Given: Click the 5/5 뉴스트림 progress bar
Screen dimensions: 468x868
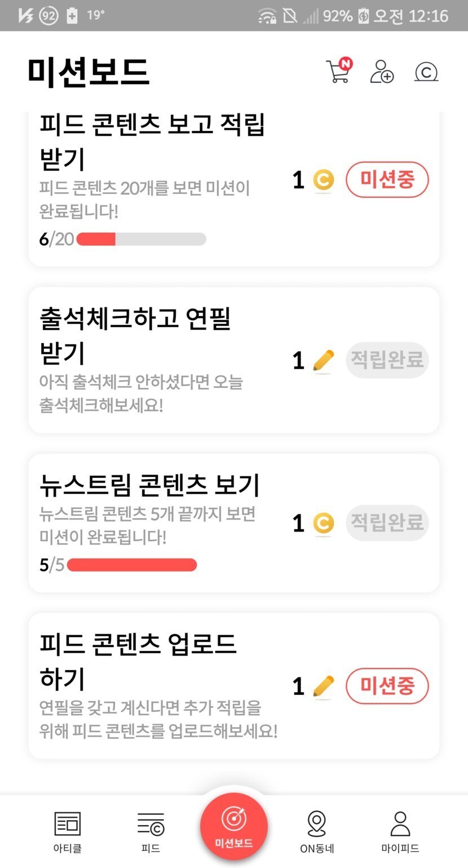Looking at the screenshot, I should pos(132,565).
